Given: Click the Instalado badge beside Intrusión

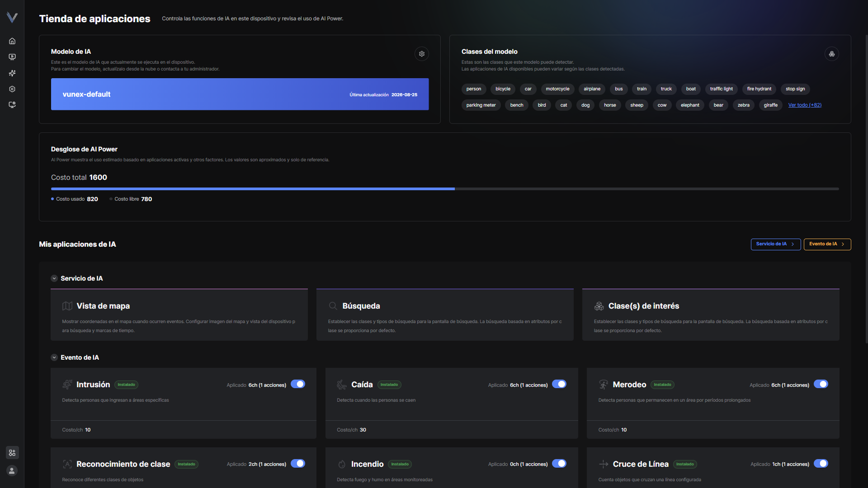Looking at the screenshot, I should (x=126, y=385).
